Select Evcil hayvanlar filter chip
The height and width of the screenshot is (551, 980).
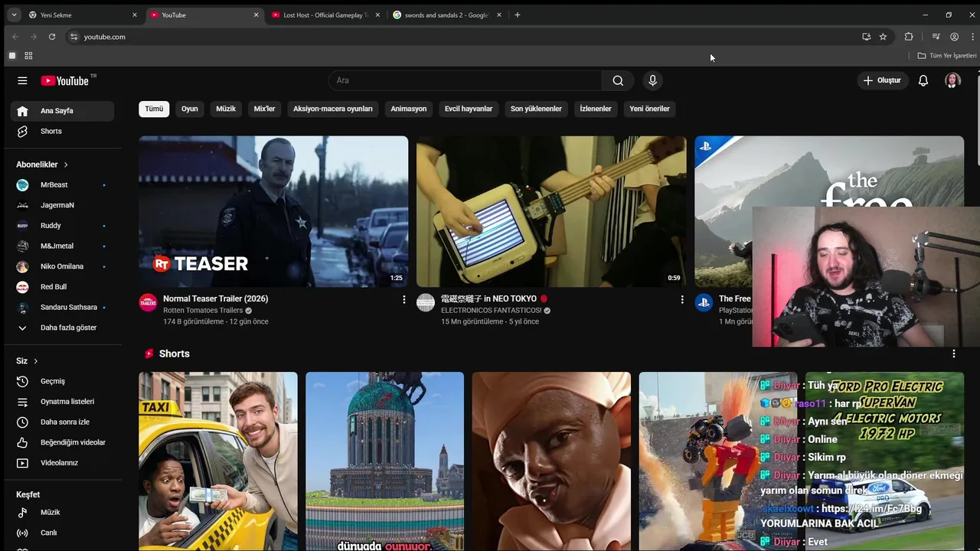click(469, 109)
